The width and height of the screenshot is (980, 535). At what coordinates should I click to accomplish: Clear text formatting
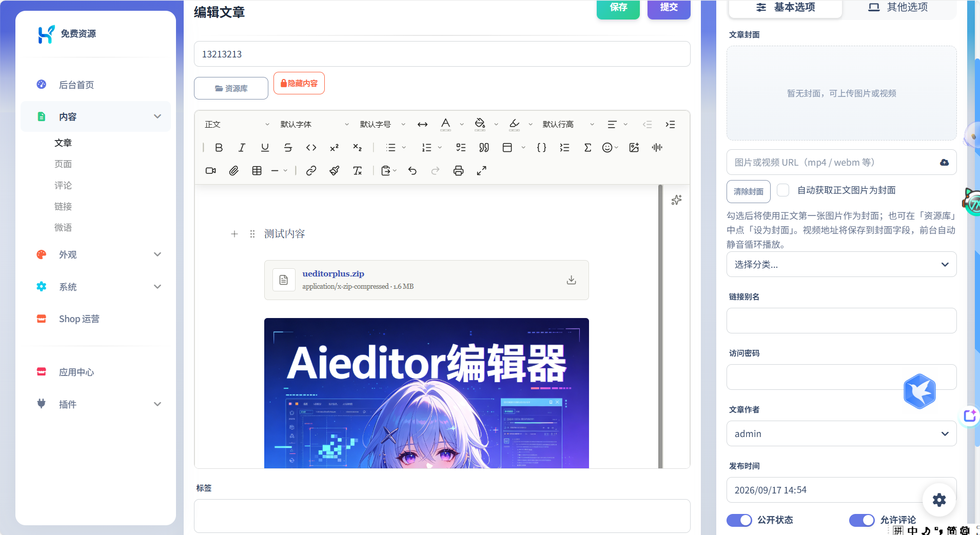358,171
